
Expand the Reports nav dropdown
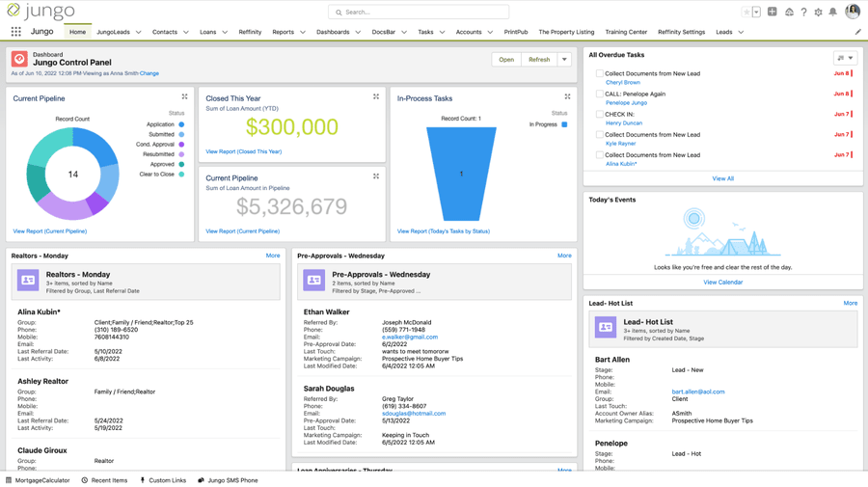tap(303, 32)
